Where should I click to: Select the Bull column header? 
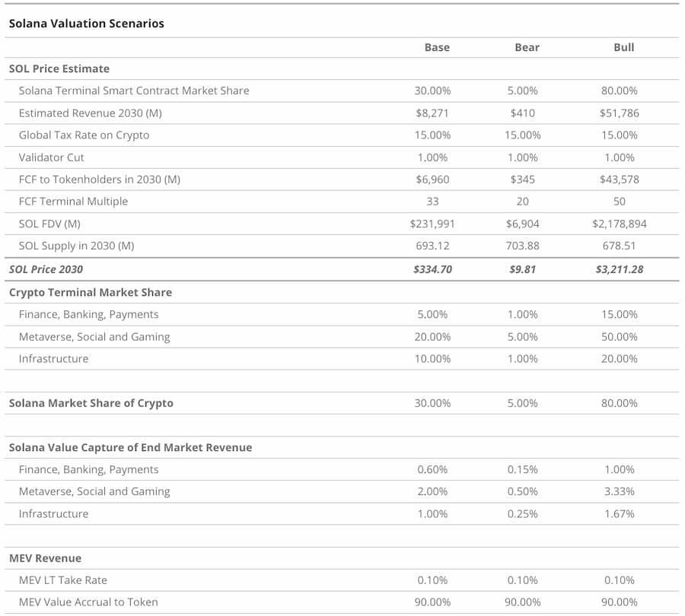point(623,47)
